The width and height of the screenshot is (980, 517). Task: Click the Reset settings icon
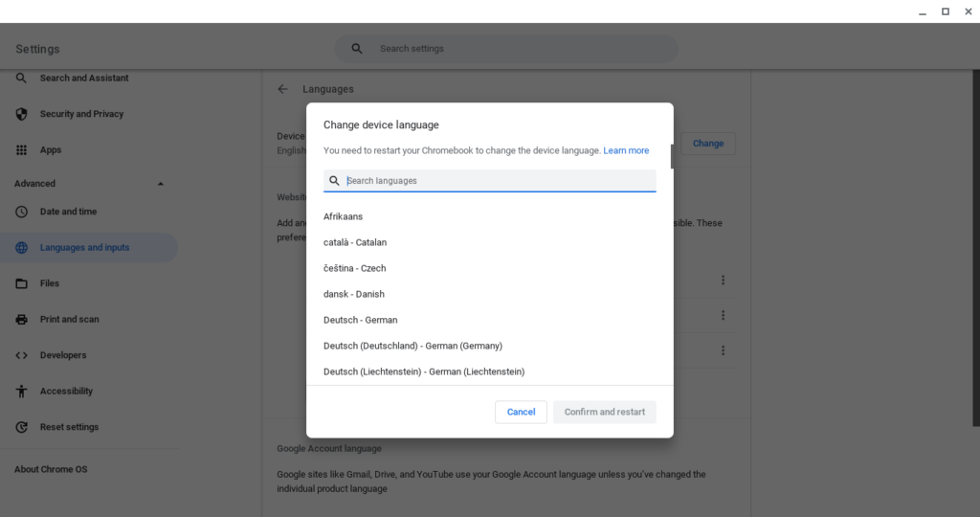coord(21,427)
